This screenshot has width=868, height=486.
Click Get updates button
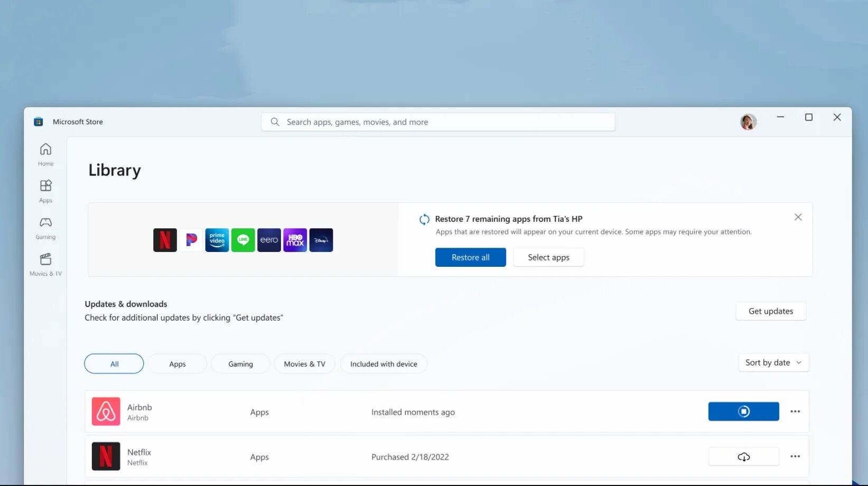[771, 311]
